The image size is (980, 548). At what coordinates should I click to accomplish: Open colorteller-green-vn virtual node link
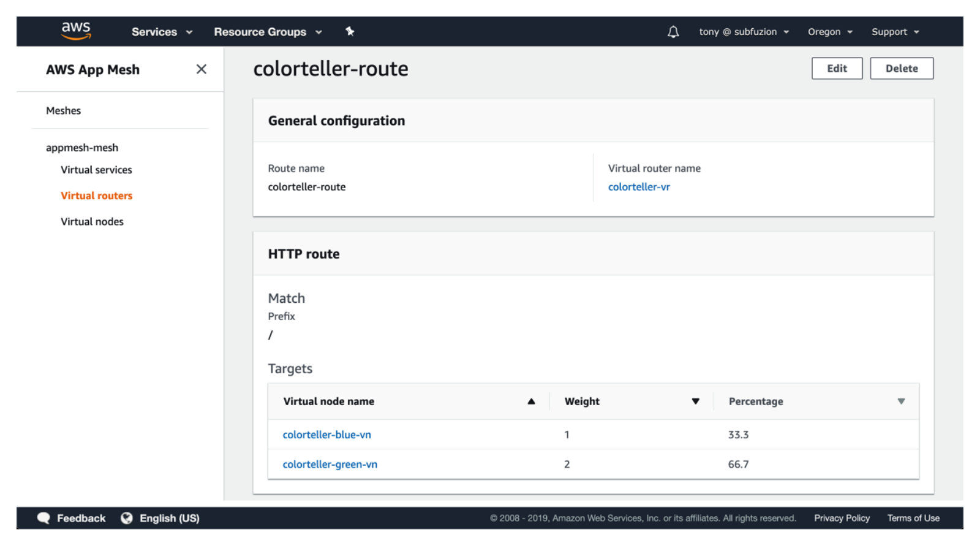tap(330, 464)
